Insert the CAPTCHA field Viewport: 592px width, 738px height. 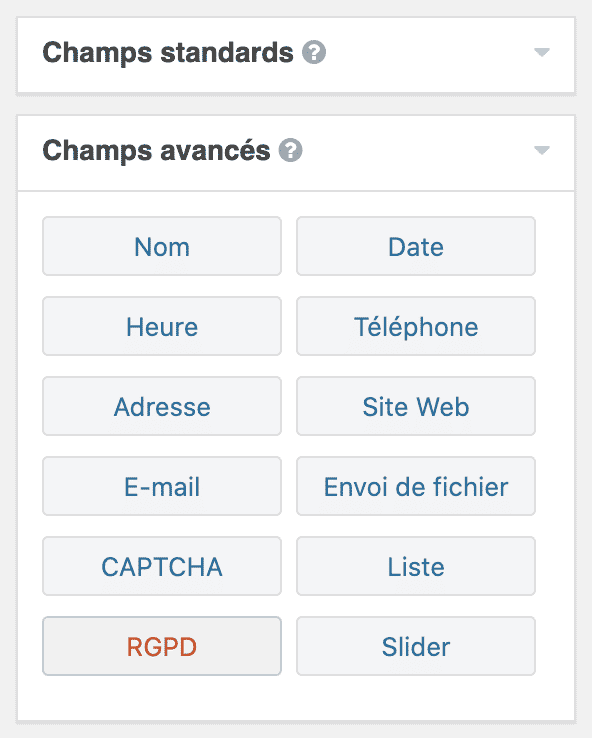click(x=162, y=566)
